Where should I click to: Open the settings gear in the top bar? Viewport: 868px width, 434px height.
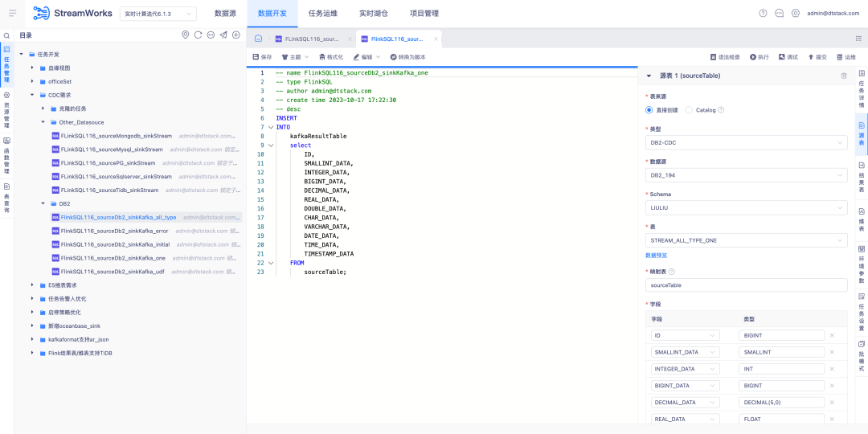point(796,13)
